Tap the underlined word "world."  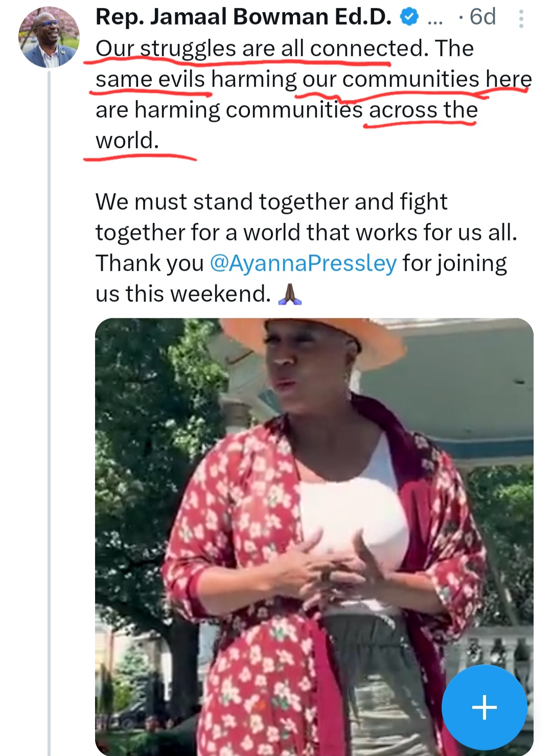(127, 141)
